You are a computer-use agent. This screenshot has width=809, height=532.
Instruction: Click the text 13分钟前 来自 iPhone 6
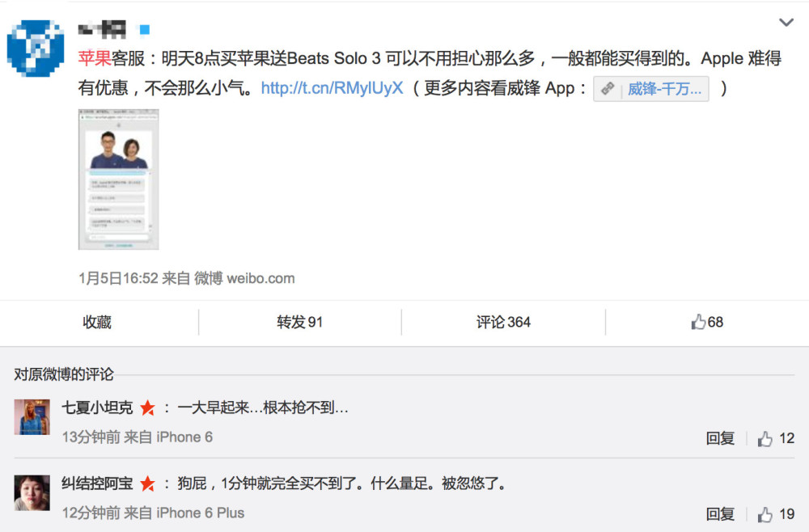click(x=138, y=437)
